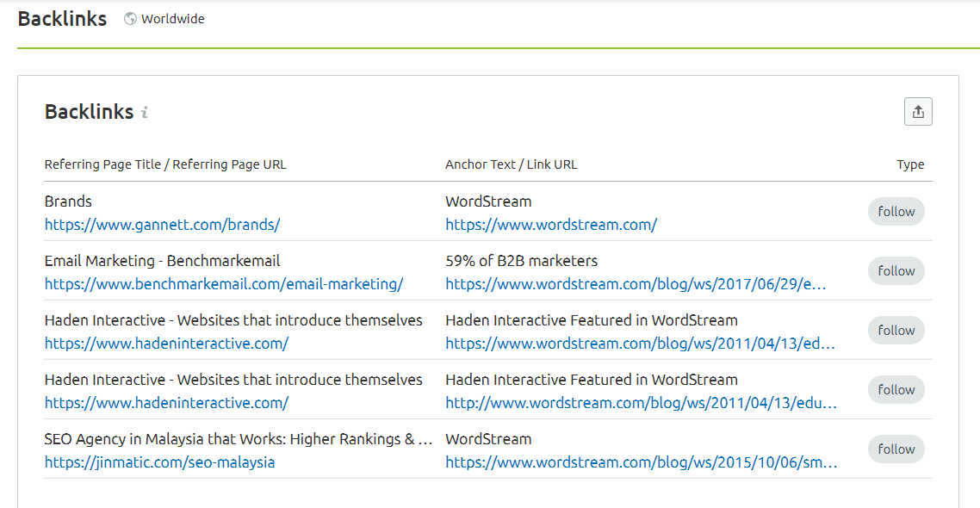Click the export icon in Backlinks panel
The image size is (980, 508).
click(918, 111)
